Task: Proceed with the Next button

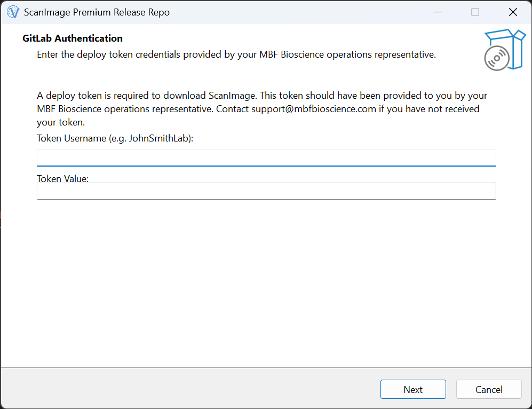Action: click(x=413, y=389)
